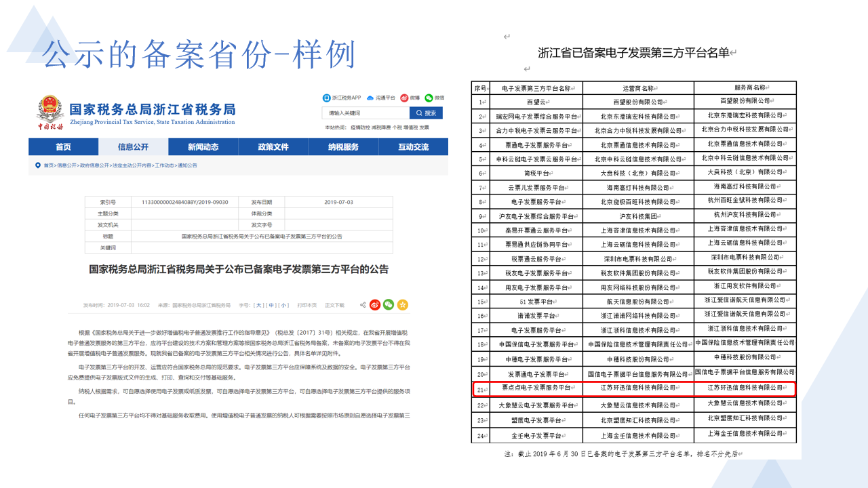Set font size to 小
This screenshot has width=868, height=488.
tap(284, 306)
